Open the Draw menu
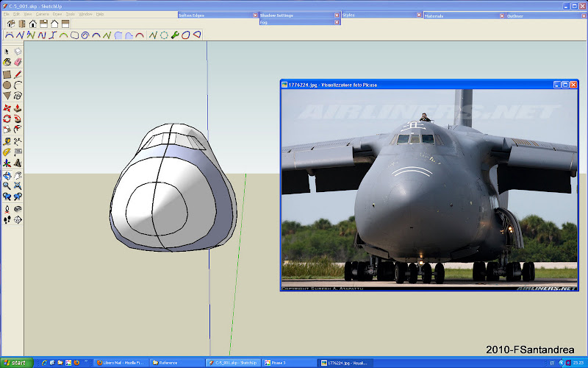 [x=57, y=14]
